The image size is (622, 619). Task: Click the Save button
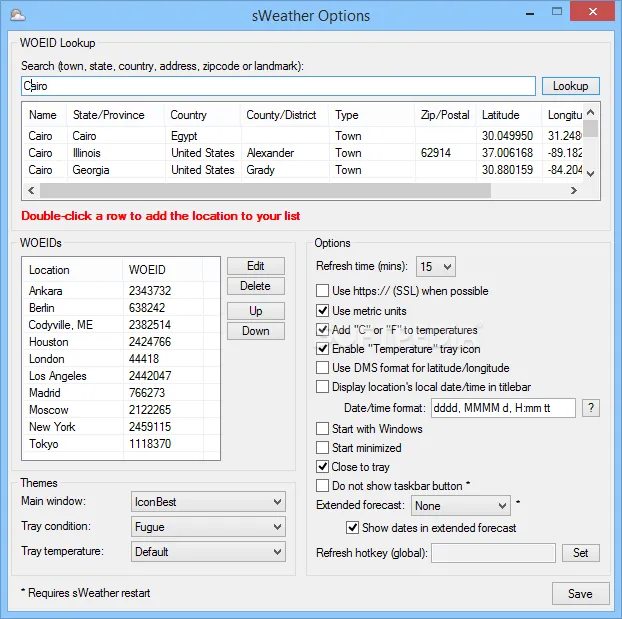click(580, 594)
